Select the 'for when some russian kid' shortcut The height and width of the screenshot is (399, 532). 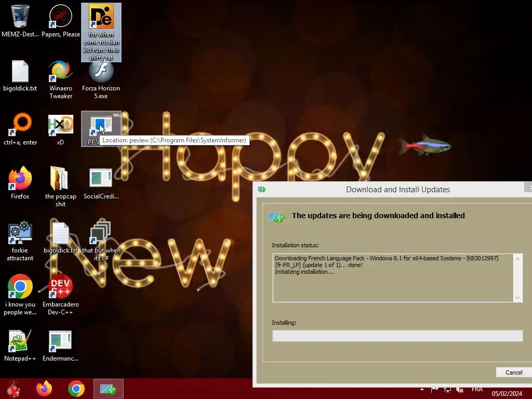(x=101, y=32)
